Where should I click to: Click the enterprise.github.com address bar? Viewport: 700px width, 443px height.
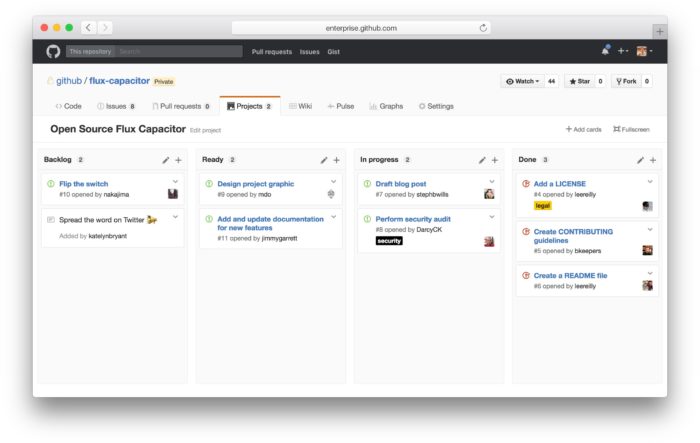tap(361, 28)
